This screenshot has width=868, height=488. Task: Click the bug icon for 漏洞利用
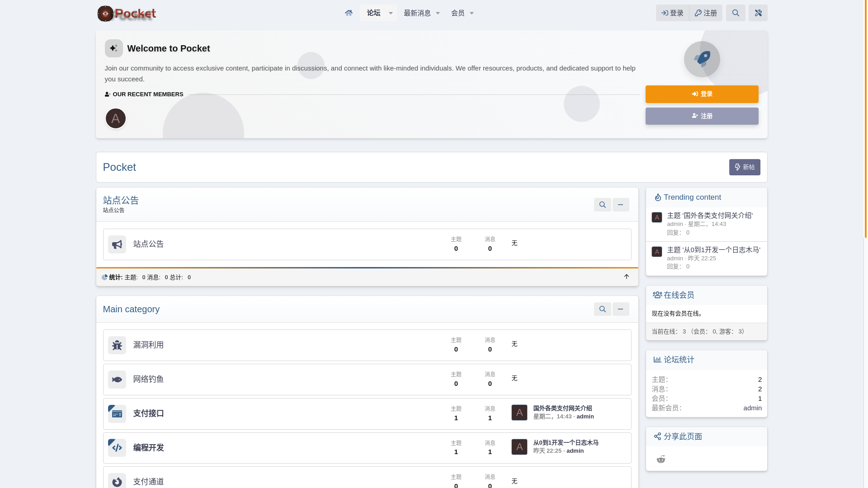(117, 345)
